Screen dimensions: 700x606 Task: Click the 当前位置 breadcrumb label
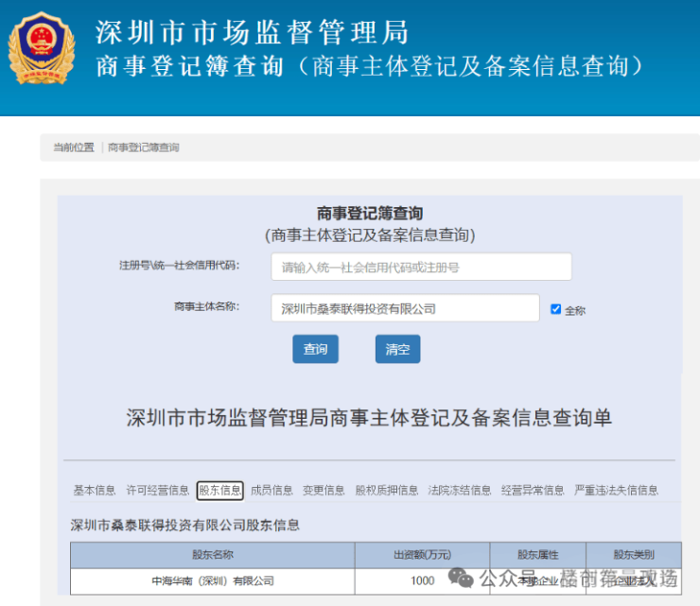(x=74, y=147)
